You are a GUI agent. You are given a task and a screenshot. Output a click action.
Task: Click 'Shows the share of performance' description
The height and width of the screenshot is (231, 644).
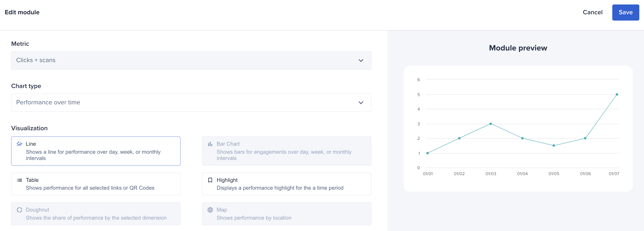coord(96,218)
